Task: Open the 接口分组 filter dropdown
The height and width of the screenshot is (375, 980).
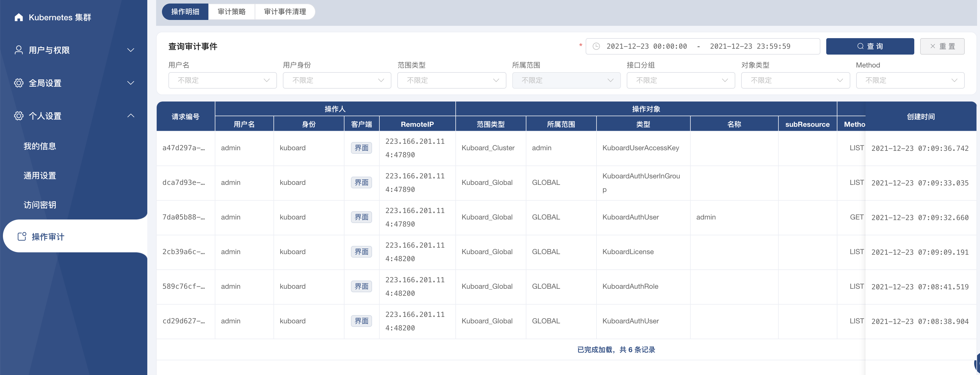Action: pos(681,80)
